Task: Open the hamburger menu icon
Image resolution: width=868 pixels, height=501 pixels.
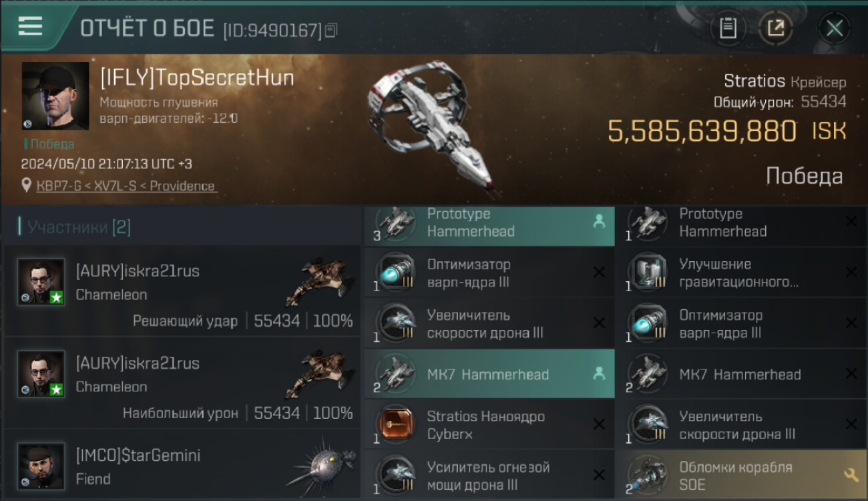Action: (x=30, y=26)
